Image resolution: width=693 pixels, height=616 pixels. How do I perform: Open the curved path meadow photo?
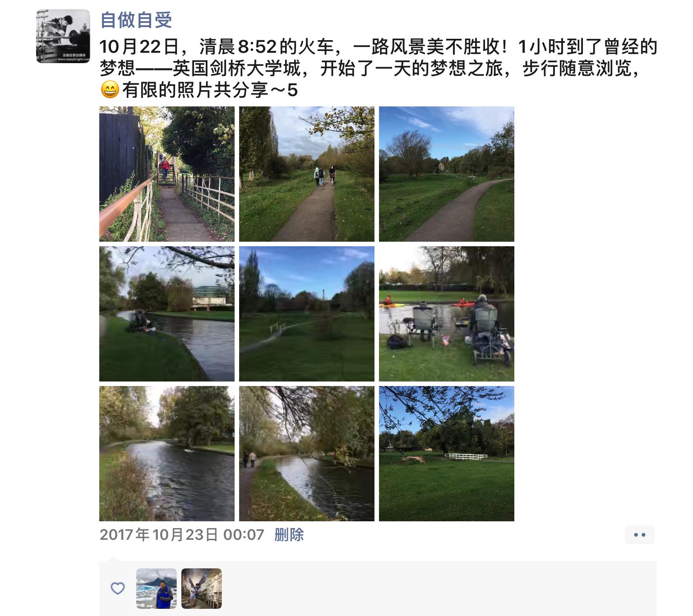447,174
